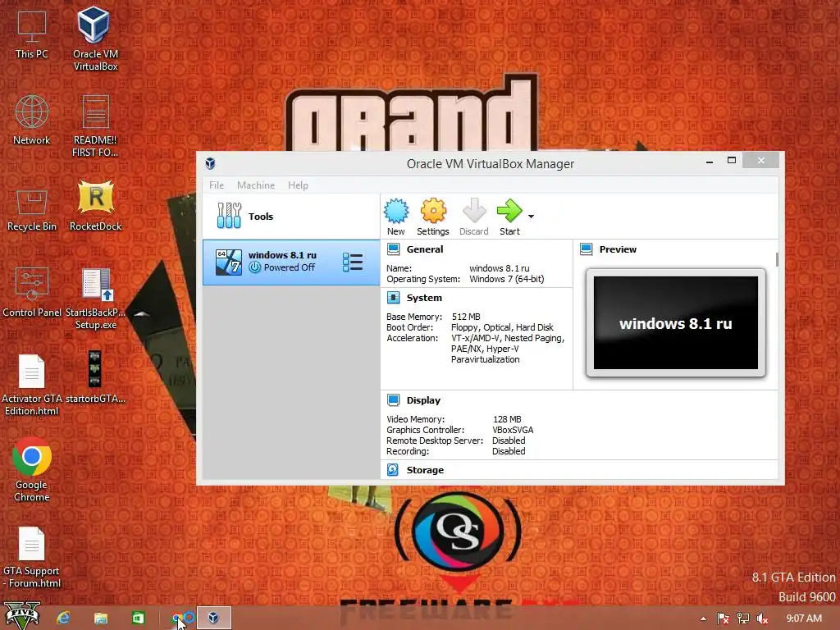Click the '128 MB' video memory value
840x630 pixels.
point(507,419)
